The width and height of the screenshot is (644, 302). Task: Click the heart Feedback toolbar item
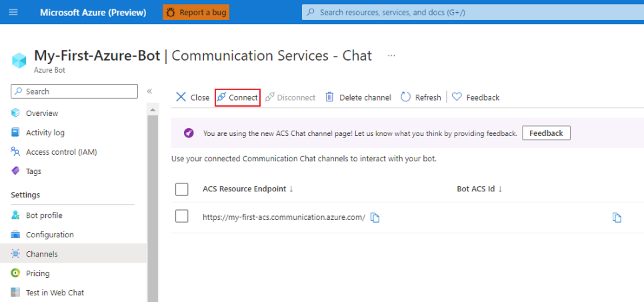point(475,97)
